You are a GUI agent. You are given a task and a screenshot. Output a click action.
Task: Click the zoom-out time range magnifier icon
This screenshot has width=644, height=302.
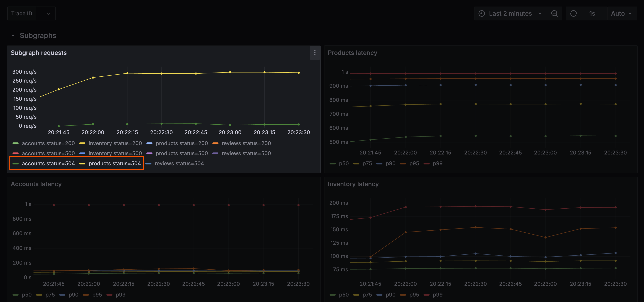point(555,14)
